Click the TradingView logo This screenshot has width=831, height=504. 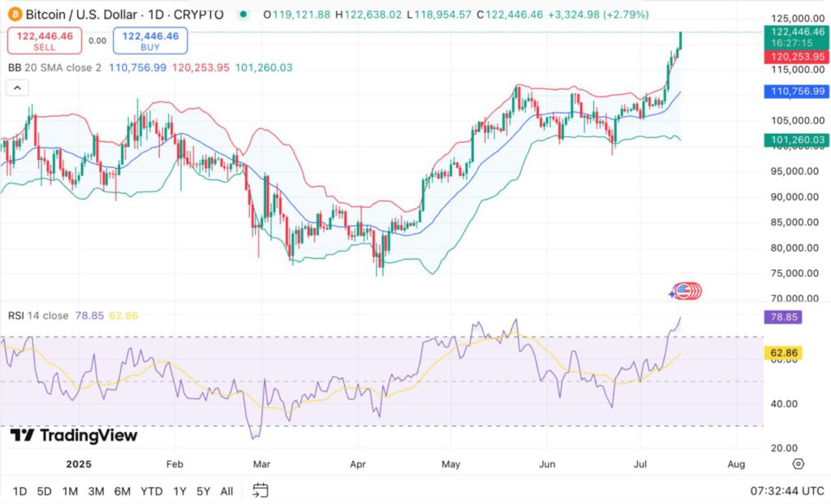74,436
